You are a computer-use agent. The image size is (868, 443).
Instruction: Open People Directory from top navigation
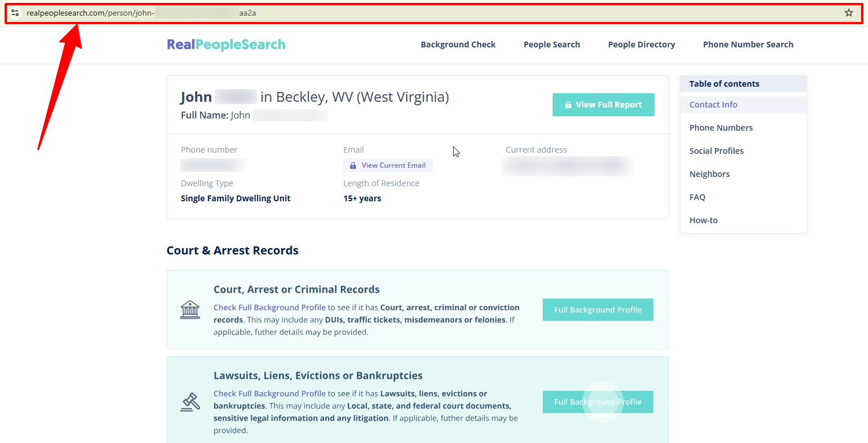(641, 45)
